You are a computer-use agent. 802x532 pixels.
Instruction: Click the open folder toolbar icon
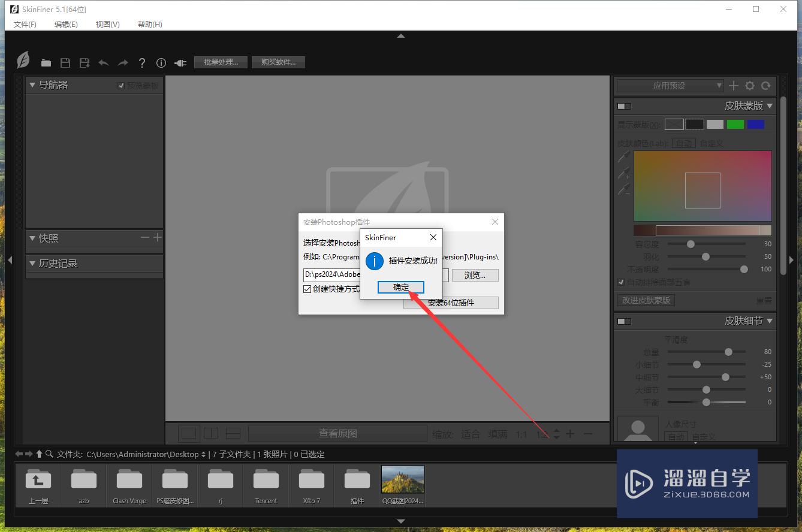(x=46, y=62)
